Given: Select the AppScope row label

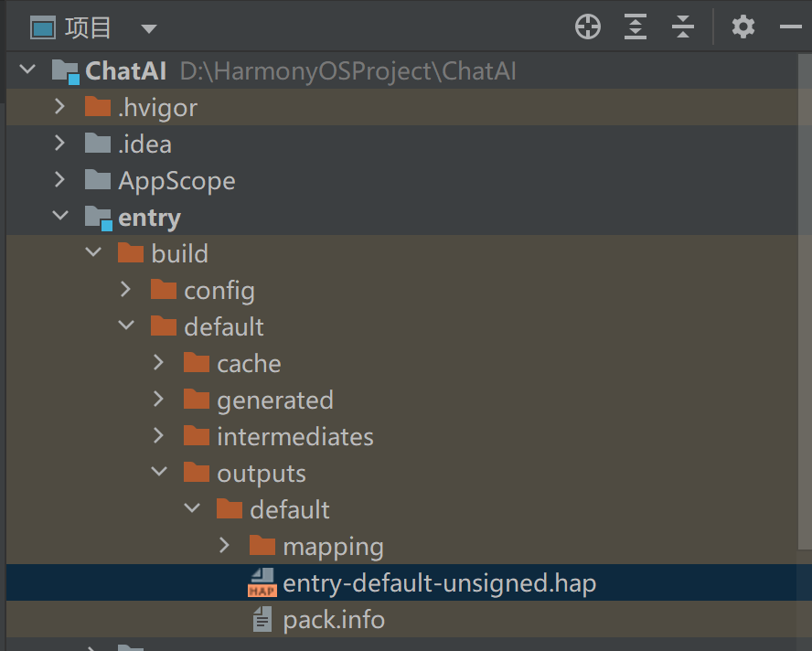Looking at the screenshot, I should 176,181.
